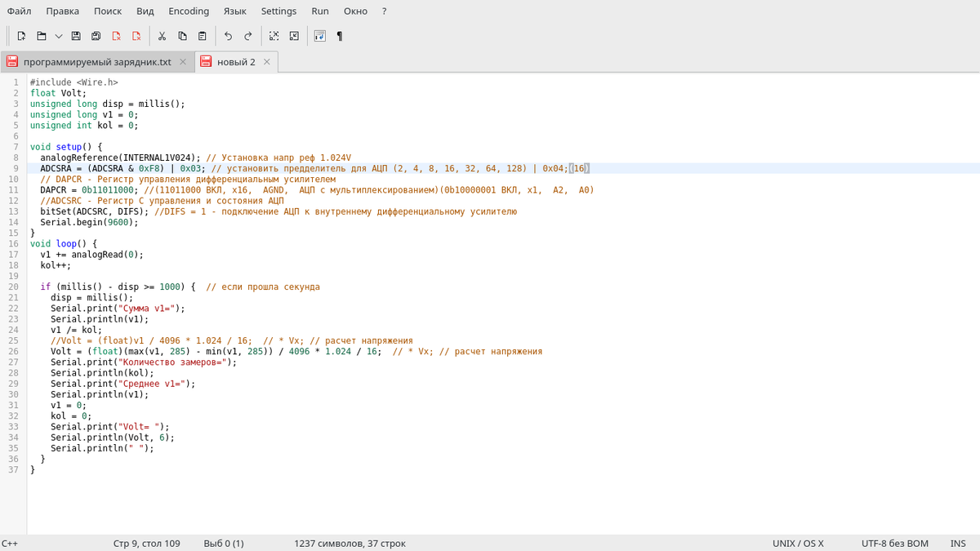
Task: Open a file using the folder icon
Action: (x=42, y=36)
